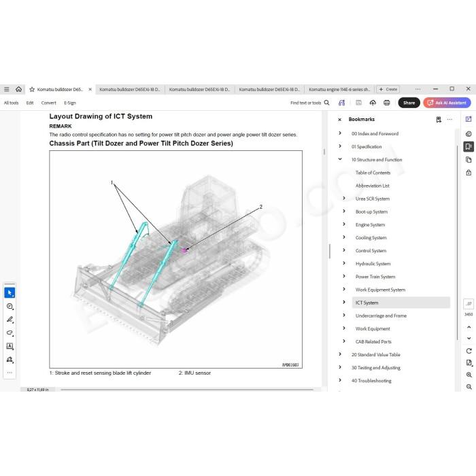Click the search magnifier next to Find text
The height and width of the screenshot is (476, 476).
click(326, 103)
